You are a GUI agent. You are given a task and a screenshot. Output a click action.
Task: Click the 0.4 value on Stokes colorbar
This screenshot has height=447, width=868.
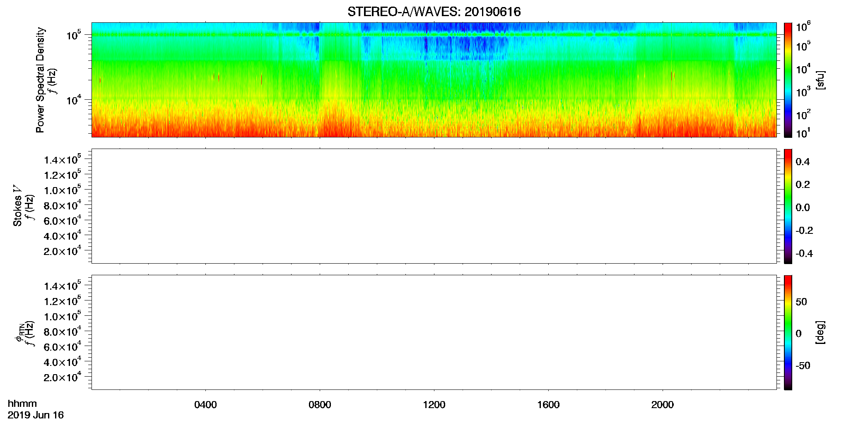click(x=803, y=162)
